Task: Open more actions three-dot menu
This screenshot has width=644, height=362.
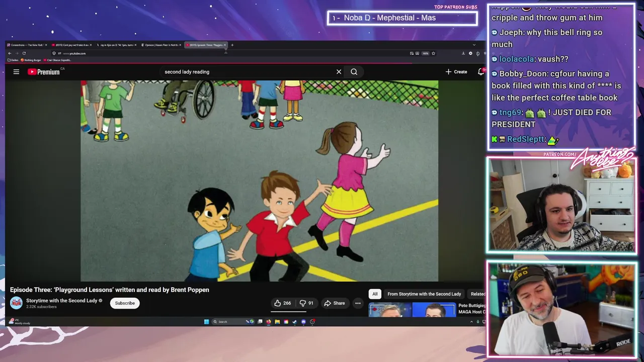Action: click(x=358, y=303)
